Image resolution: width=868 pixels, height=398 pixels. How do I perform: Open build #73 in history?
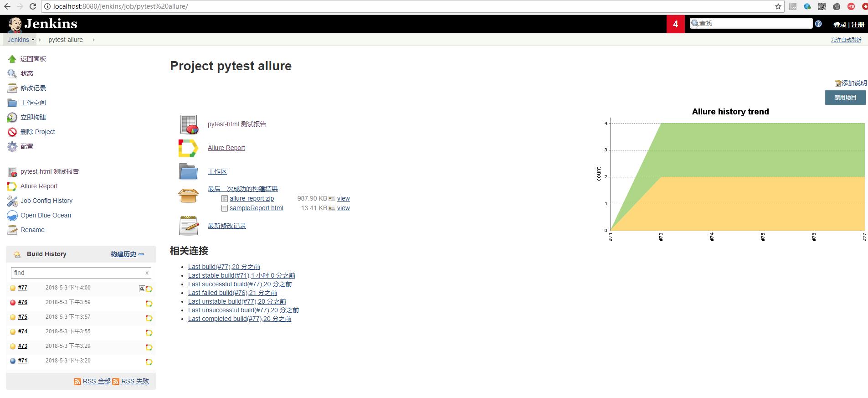click(x=23, y=346)
